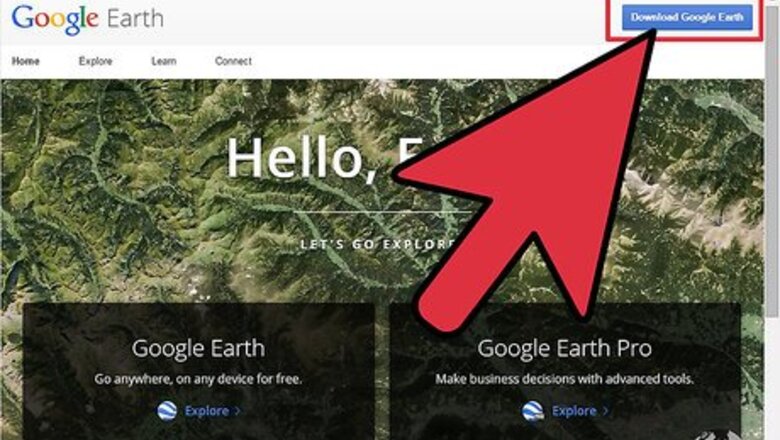Click the "Make business decisions" description text
This screenshot has width=780, height=440.
click(565, 379)
